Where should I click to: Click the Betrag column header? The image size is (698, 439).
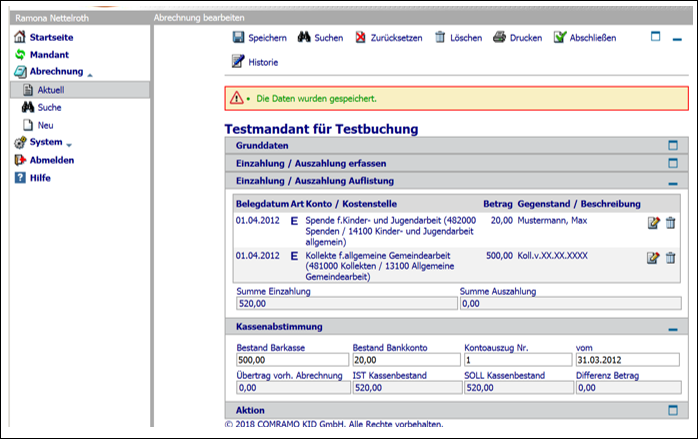click(498, 204)
